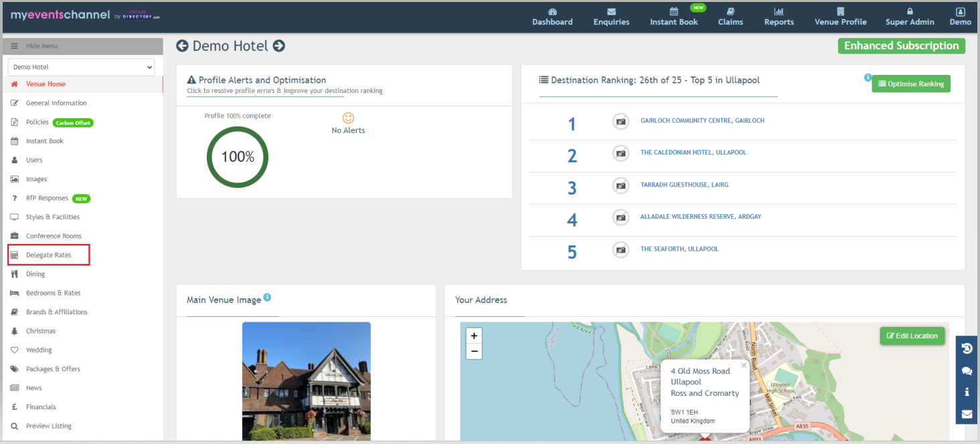
Task: Open Alladale Wilderness Reserve, Ardgay link
Action: pos(701,217)
